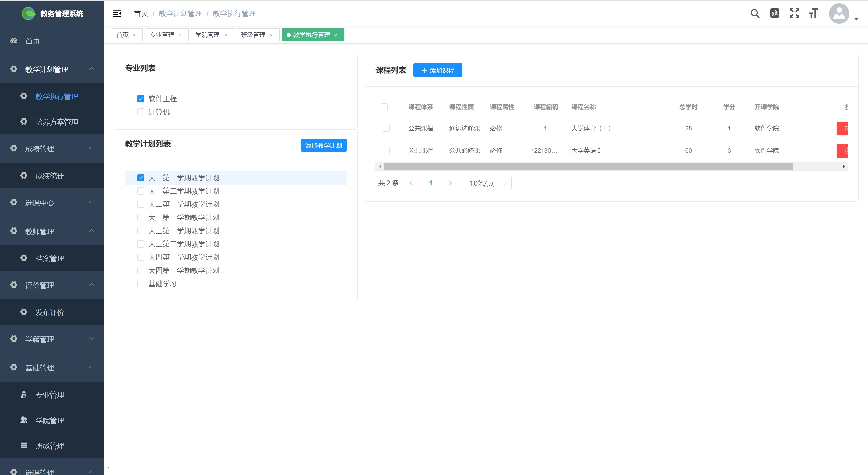Screen dimensions: 868x475
Task: Select the 大学英语 I row checkbox
Action: tap(386, 150)
